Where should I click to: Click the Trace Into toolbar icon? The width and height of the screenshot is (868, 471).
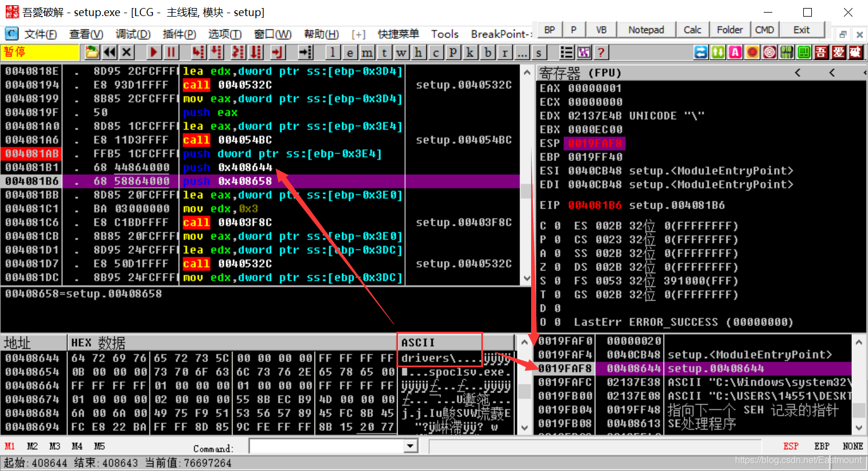(x=238, y=53)
